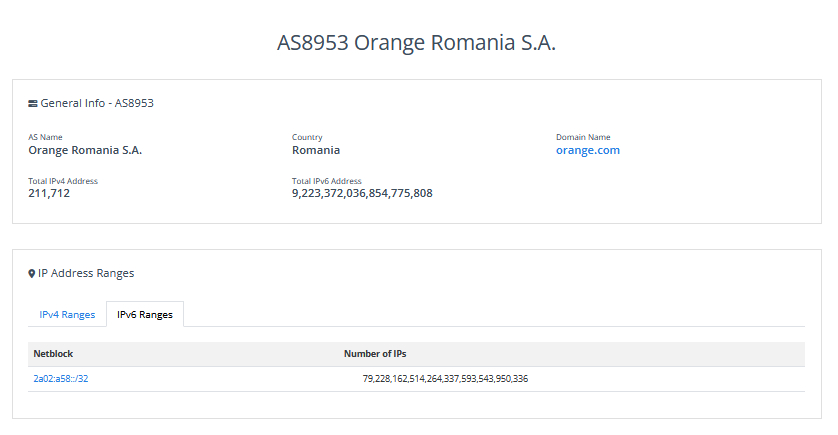Click the Total IPv4 Address label
The width and height of the screenshot is (838, 435).
point(63,181)
